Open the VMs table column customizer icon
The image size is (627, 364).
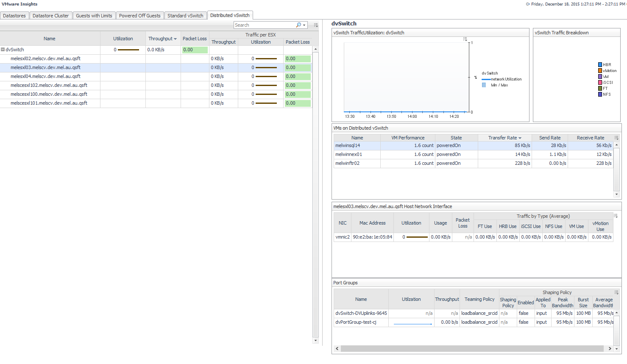616,138
